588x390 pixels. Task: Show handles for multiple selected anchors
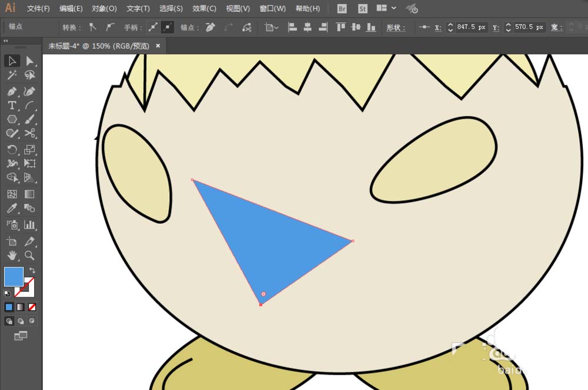(x=153, y=27)
